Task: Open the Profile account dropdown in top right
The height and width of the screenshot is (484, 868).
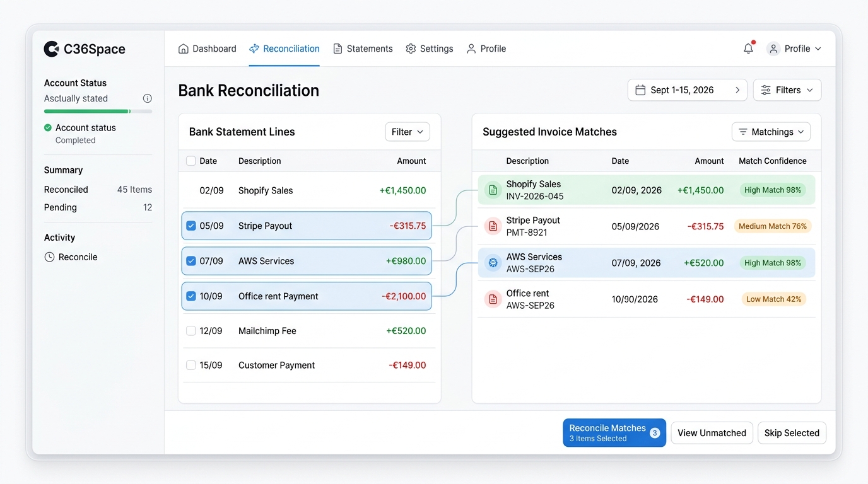Action: point(794,49)
